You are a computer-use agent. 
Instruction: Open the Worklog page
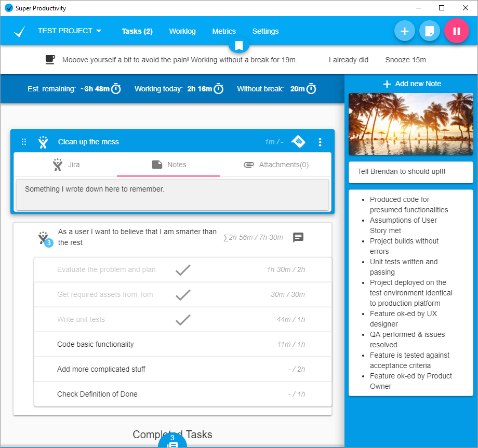coord(182,31)
